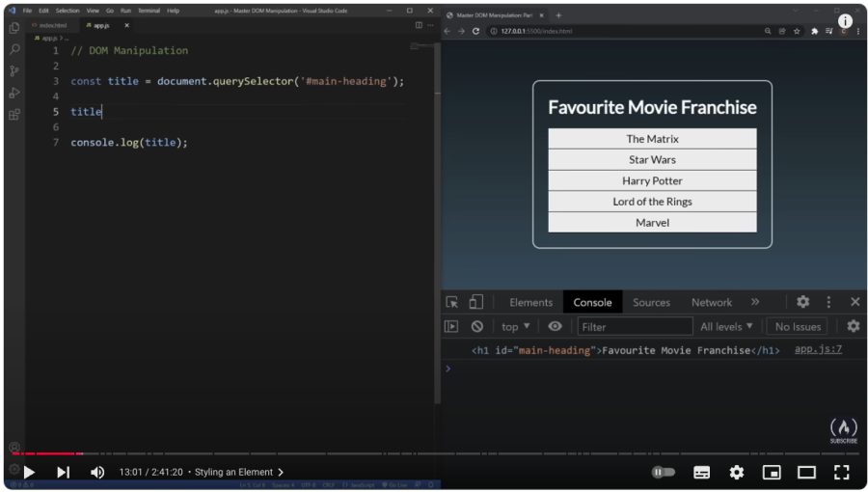Image resolution: width=868 pixels, height=492 pixels.
Task: Switch to the Elements tab
Action: (530, 302)
